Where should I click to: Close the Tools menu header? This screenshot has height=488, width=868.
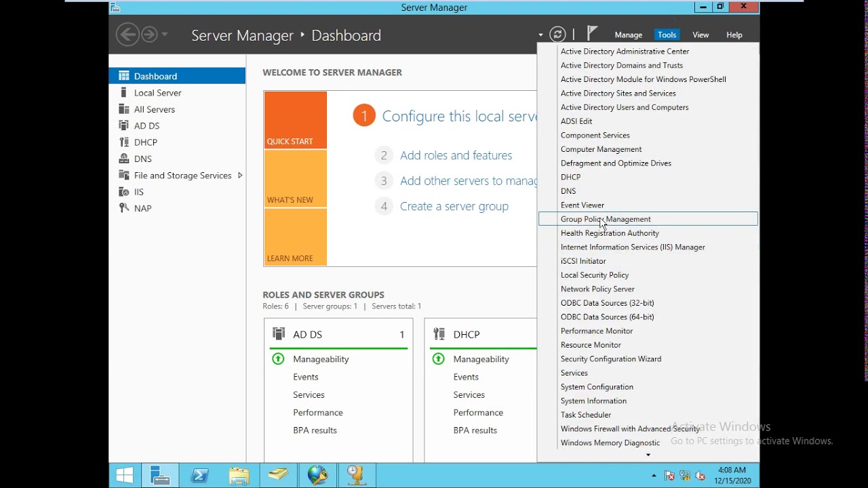(667, 35)
